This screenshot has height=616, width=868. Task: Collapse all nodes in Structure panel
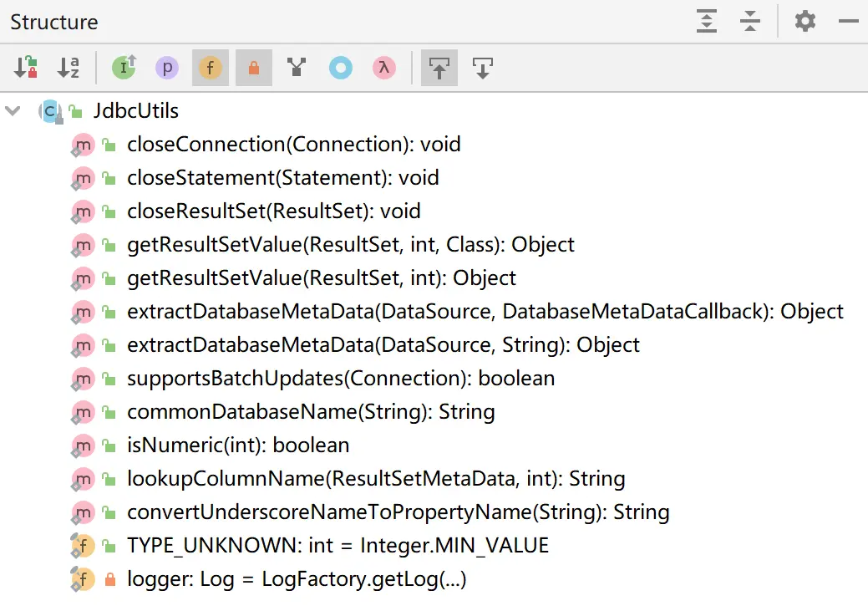[750, 21]
